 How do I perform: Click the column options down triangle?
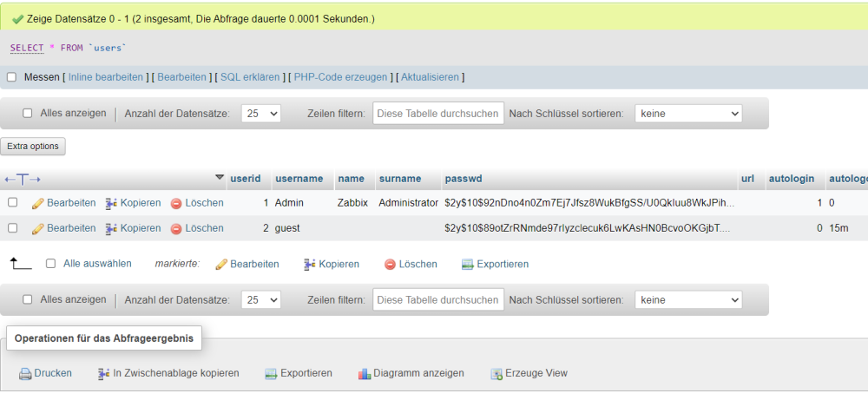(x=220, y=178)
